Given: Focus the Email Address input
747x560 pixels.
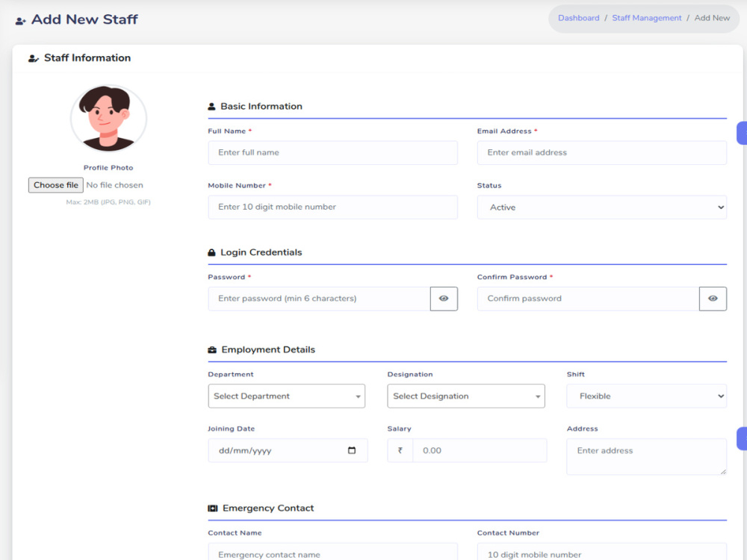Looking at the screenshot, I should coord(601,153).
